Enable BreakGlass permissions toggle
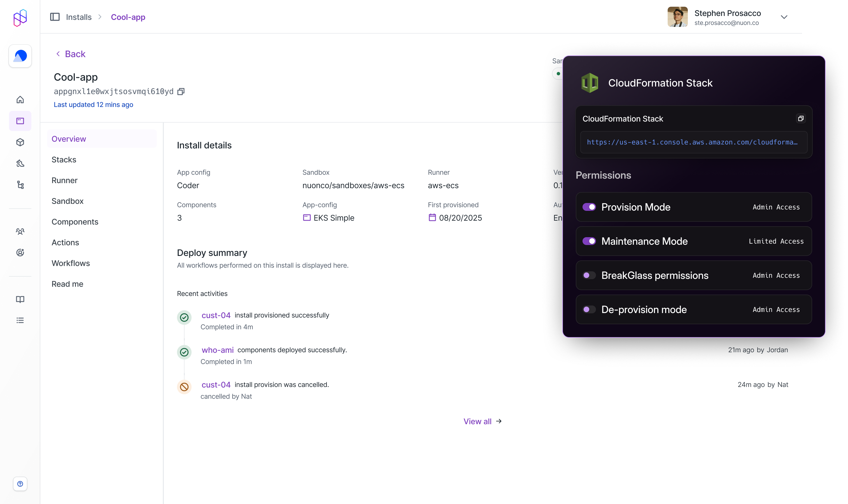This screenshot has height=504, width=848. (x=589, y=276)
